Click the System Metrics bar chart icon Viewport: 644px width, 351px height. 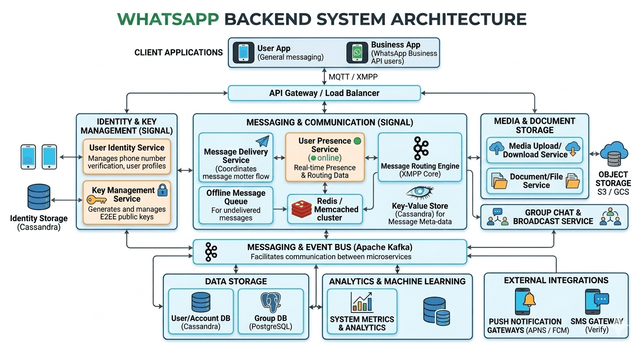[362, 303]
